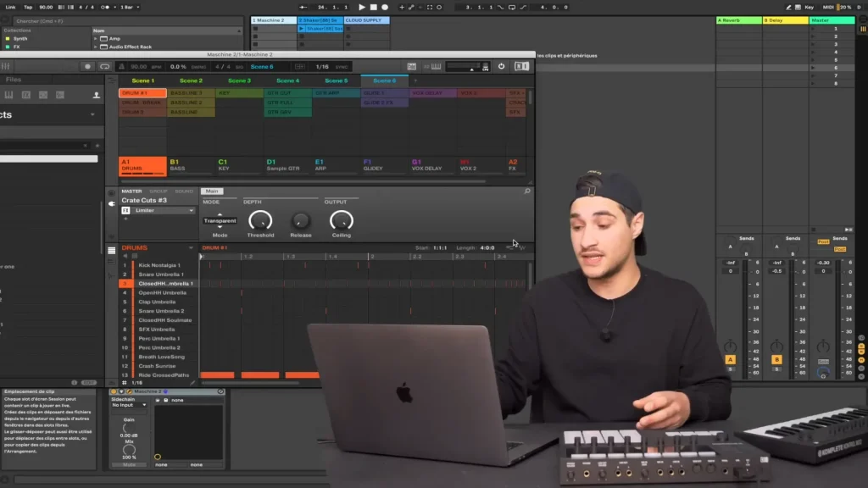Image resolution: width=868 pixels, height=488 pixels.
Task: Select Scene 3 tab
Action: coord(239,80)
